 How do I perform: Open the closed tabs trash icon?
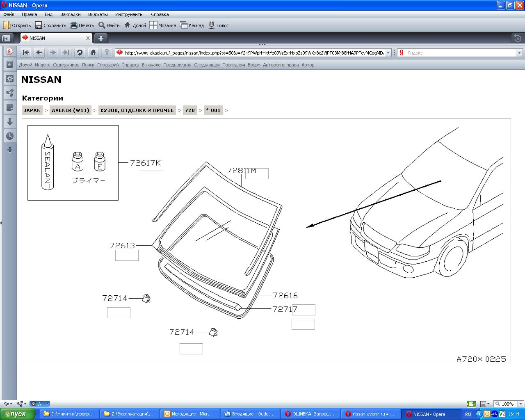point(517,38)
